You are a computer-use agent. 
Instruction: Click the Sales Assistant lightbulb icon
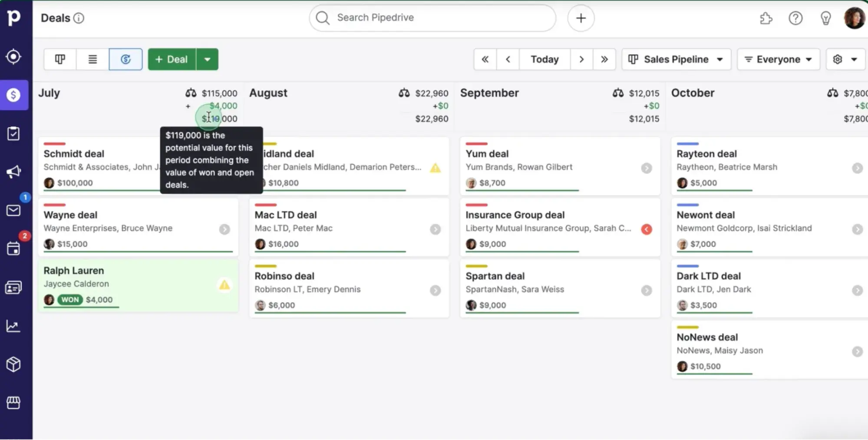pyautogui.click(x=825, y=18)
